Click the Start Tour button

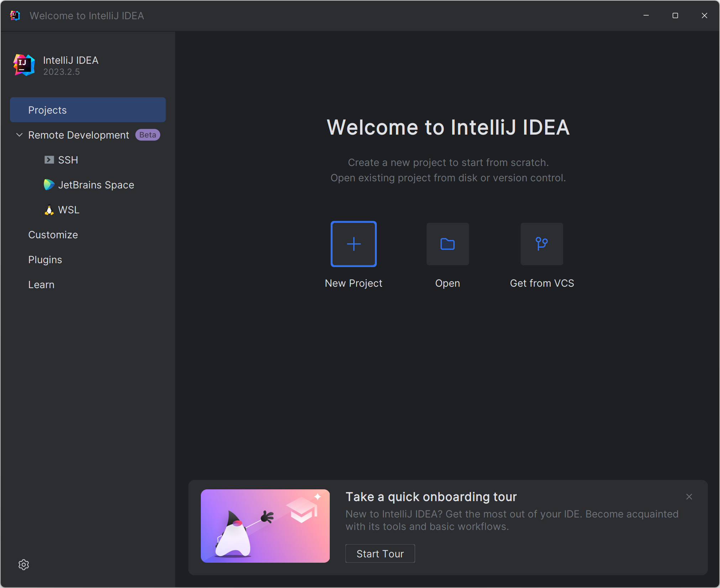380,554
